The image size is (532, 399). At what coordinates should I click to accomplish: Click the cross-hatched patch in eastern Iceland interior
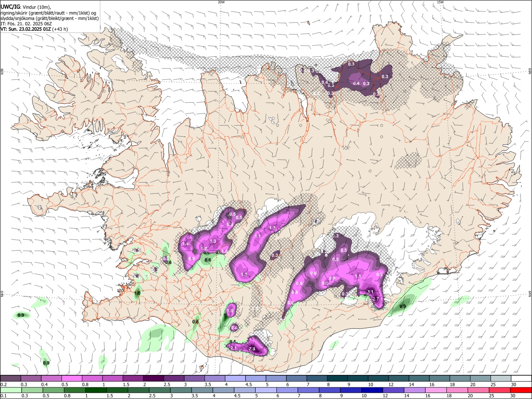point(408,160)
